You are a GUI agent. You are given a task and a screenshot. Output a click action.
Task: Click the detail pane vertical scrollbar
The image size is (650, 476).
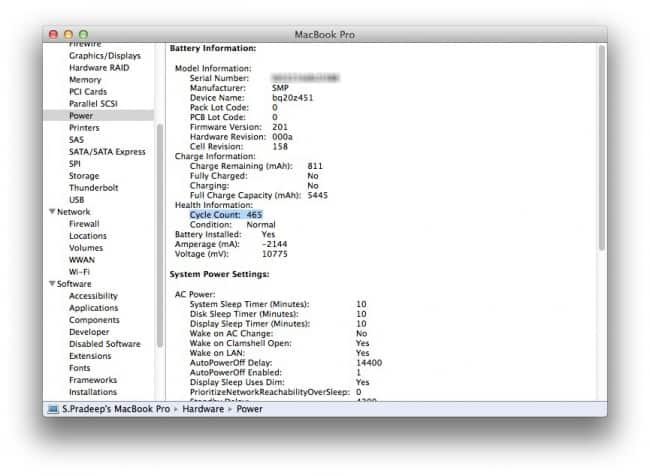coord(602,148)
